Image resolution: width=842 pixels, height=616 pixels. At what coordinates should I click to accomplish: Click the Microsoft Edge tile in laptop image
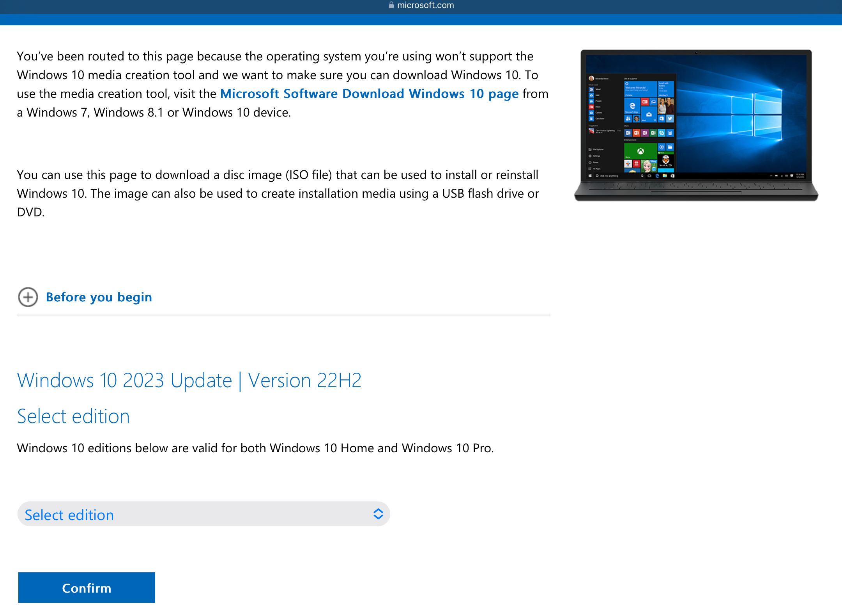coord(632,106)
